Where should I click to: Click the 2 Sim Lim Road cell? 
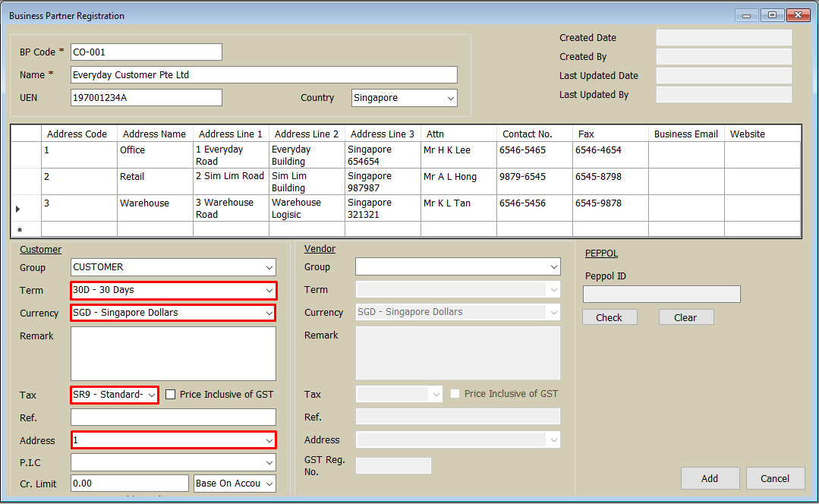pos(231,181)
